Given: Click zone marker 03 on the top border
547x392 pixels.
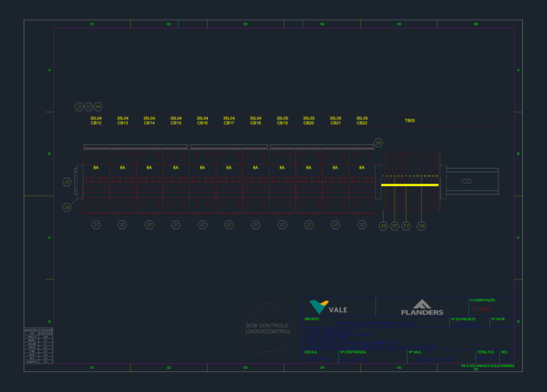Looking at the screenshot, I should [x=245, y=24].
